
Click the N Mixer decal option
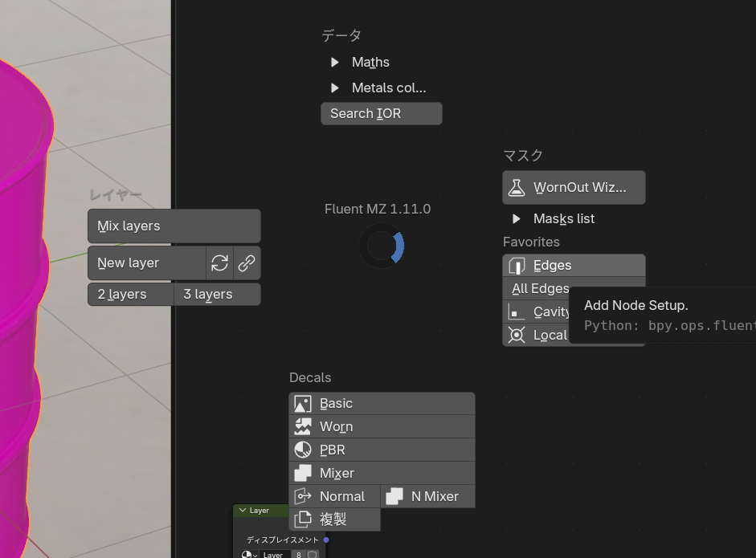(427, 497)
